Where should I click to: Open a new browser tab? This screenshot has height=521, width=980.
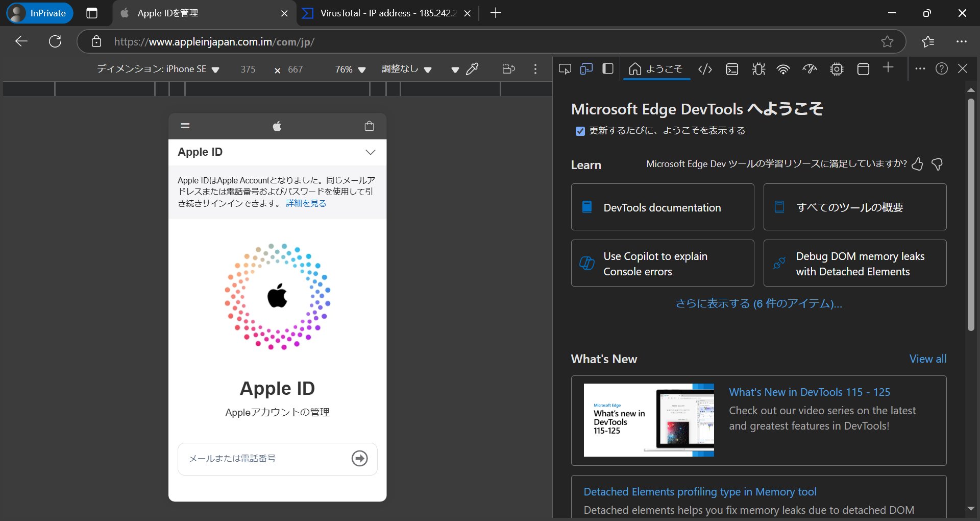click(496, 13)
